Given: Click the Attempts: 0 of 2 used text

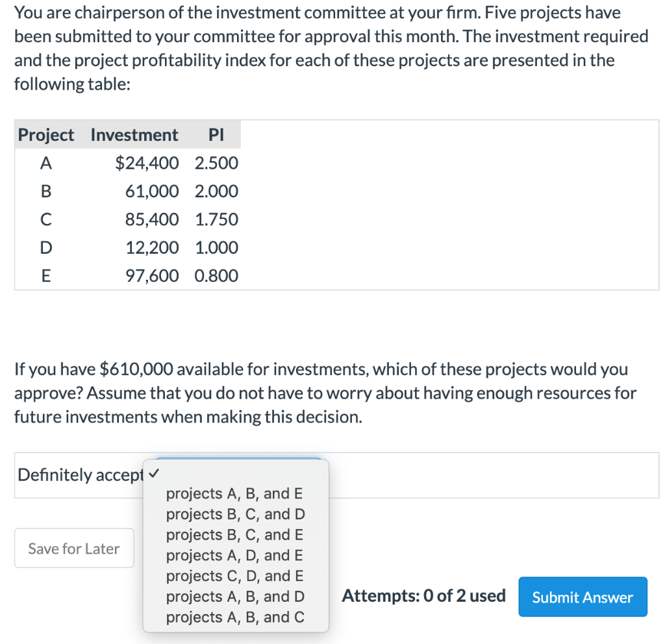Looking at the screenshot, I should tap(423, 595).
